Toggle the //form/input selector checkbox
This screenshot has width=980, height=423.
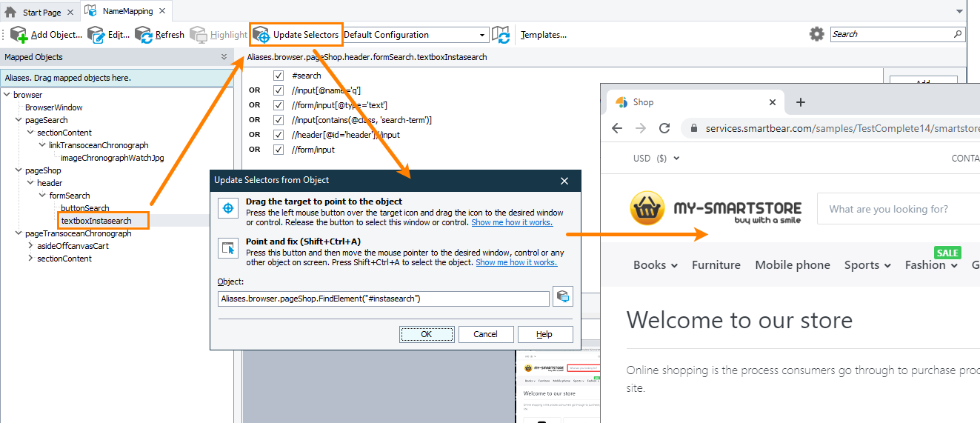pos(279,150)
